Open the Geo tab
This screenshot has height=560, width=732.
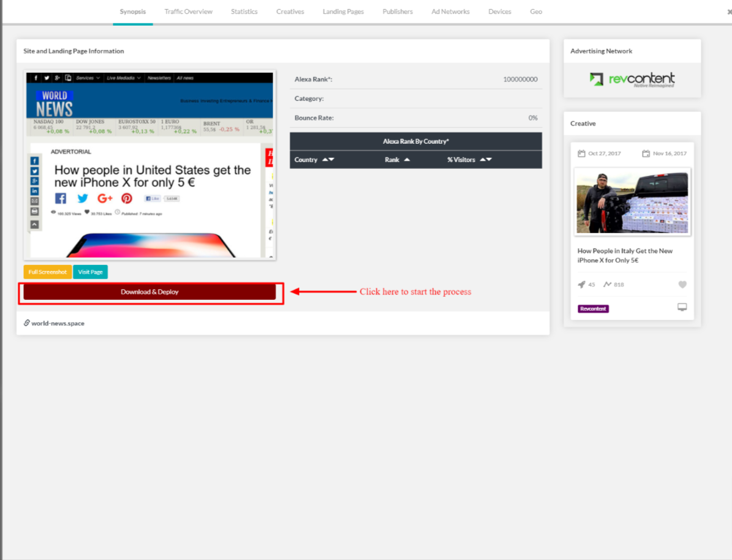click(x=536, y=12)
